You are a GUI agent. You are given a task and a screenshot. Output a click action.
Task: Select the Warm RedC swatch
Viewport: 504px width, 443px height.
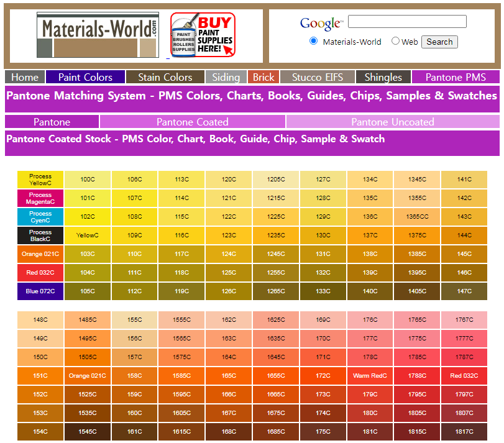[x=370, y=376]
